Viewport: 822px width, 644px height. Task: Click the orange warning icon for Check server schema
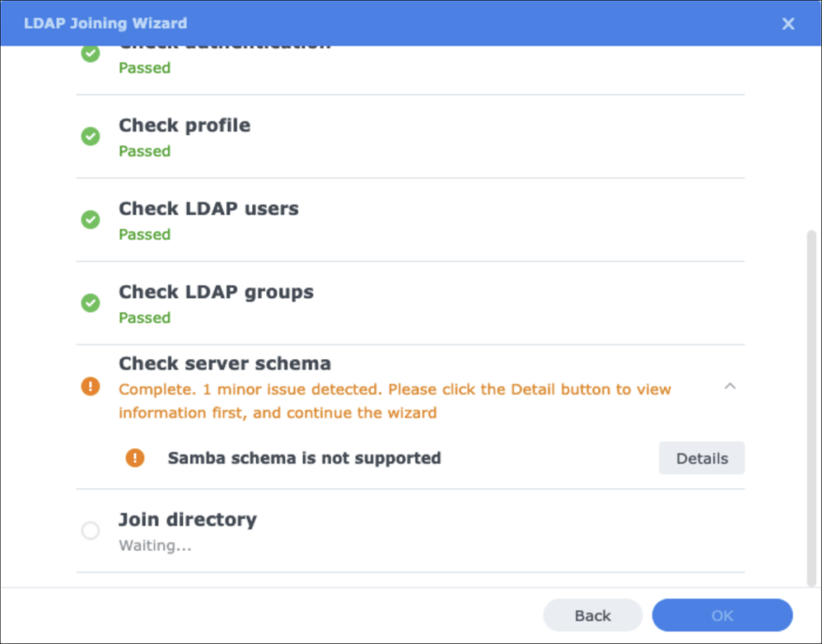90,386
